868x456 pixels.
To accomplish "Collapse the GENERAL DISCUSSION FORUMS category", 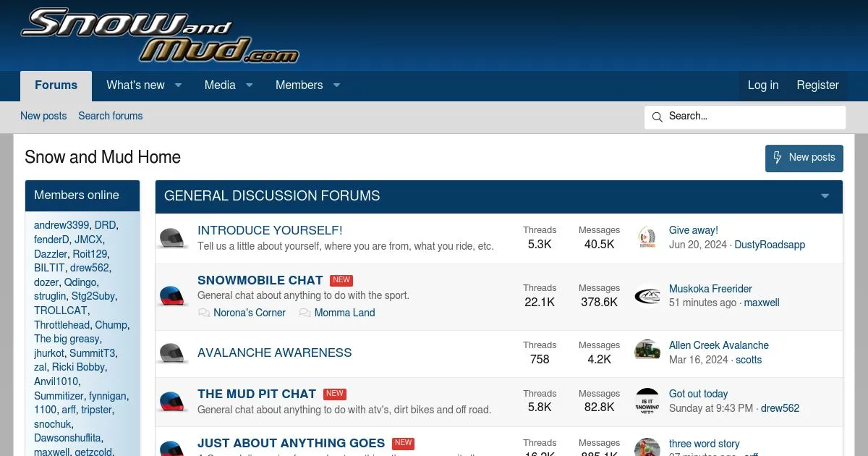I will [825, 196].
